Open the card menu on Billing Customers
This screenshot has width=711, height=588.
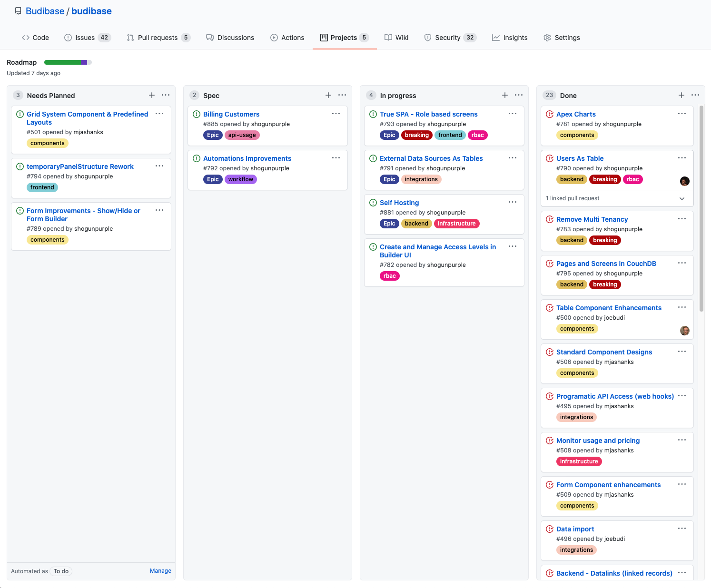pyautogui.click(x=336, y=113)
